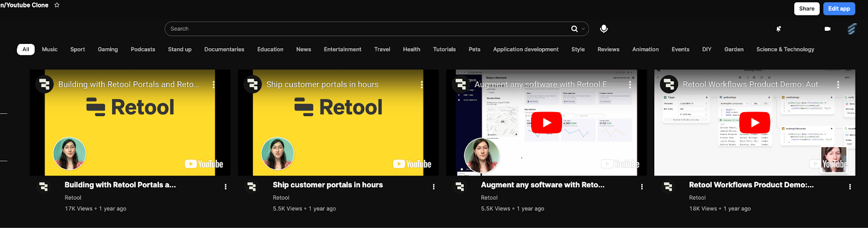Open the notifications bell icon
This screenshot has width=868, height=228.
(x=778, y=29)
